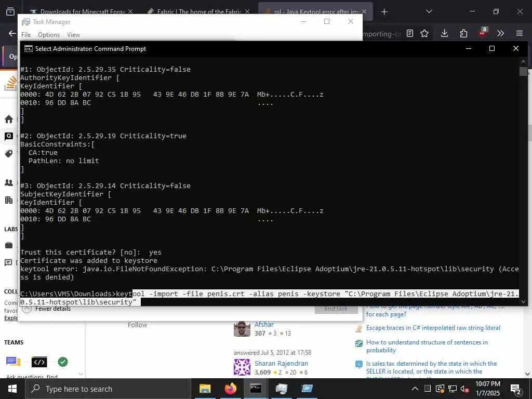Bookmark this page with the star icon
Viewport: 532px width, 399px height.
424,33
